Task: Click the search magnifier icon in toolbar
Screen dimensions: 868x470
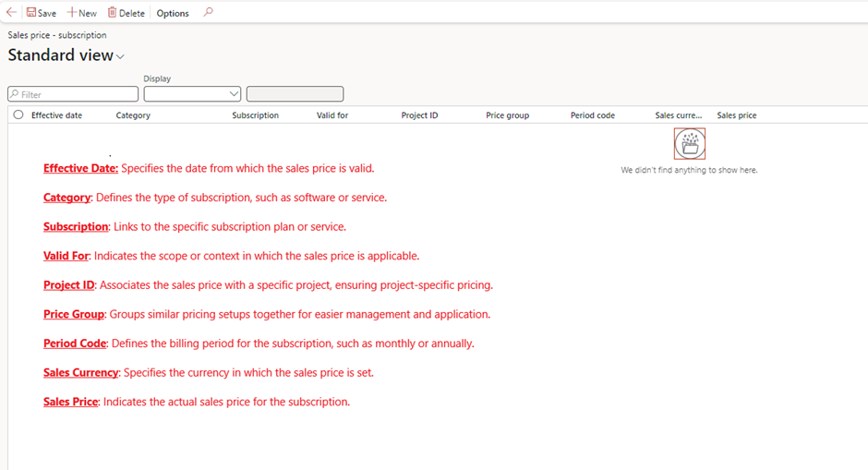Action: (208, 12)
